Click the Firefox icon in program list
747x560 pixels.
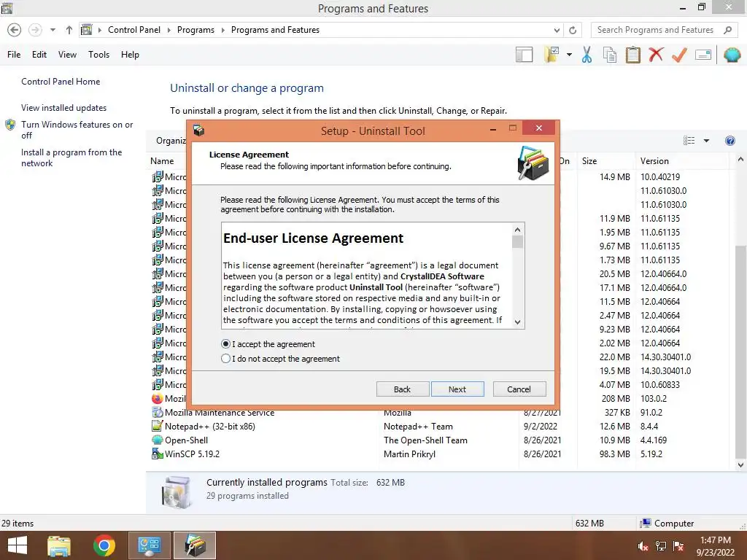tap(158, 399)
